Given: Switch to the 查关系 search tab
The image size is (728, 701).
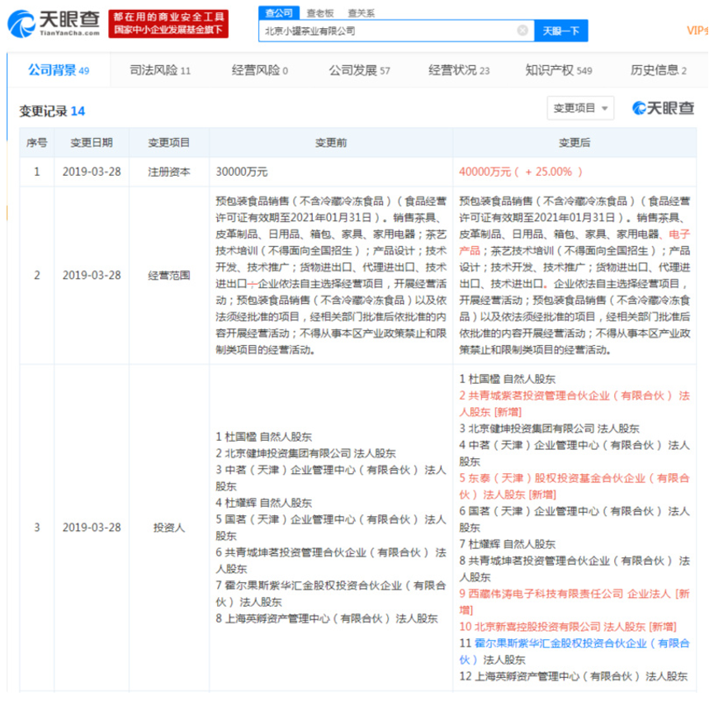Looking at the screenshot, I should click(x=360, y=12).
